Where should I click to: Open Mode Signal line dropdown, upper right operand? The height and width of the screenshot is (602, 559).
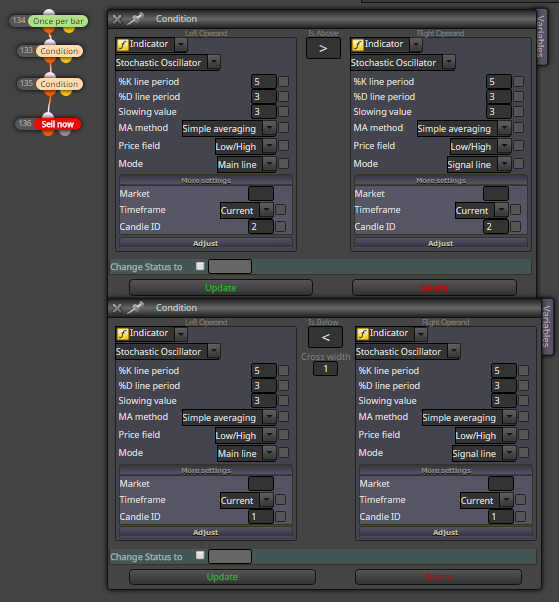(504, 164)
